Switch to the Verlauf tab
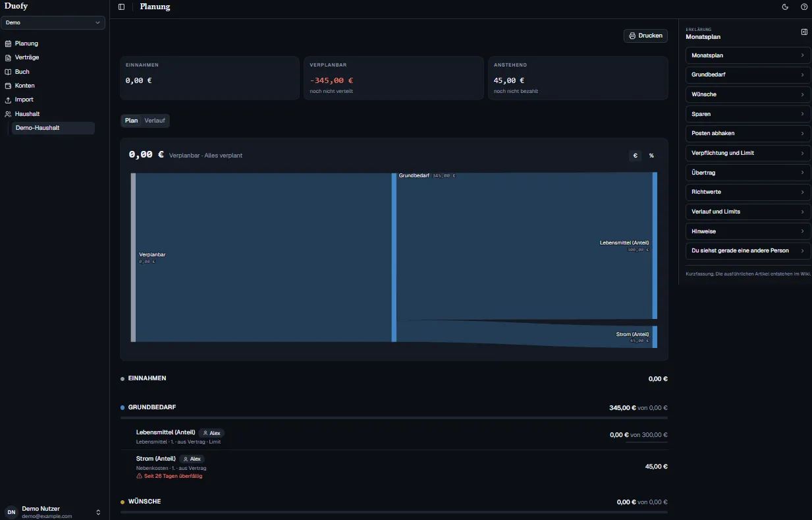Image resolution: width=812 pixels, height=520 pixels. tap(155, 121)
